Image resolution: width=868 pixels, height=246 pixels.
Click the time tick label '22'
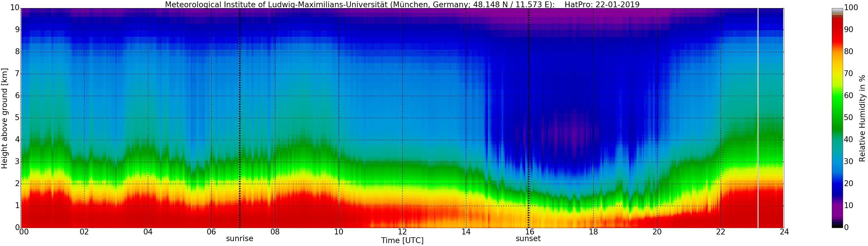click(x=721, y=232)
